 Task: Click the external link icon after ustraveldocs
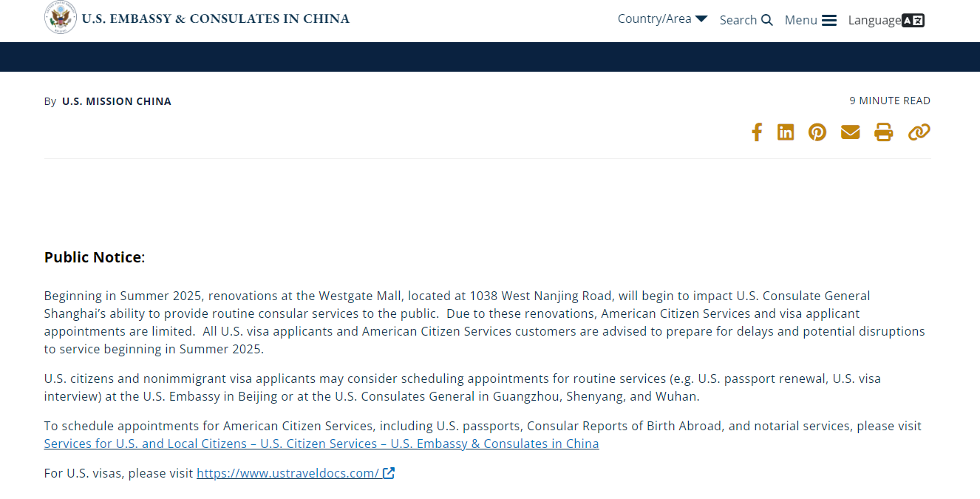389,473
